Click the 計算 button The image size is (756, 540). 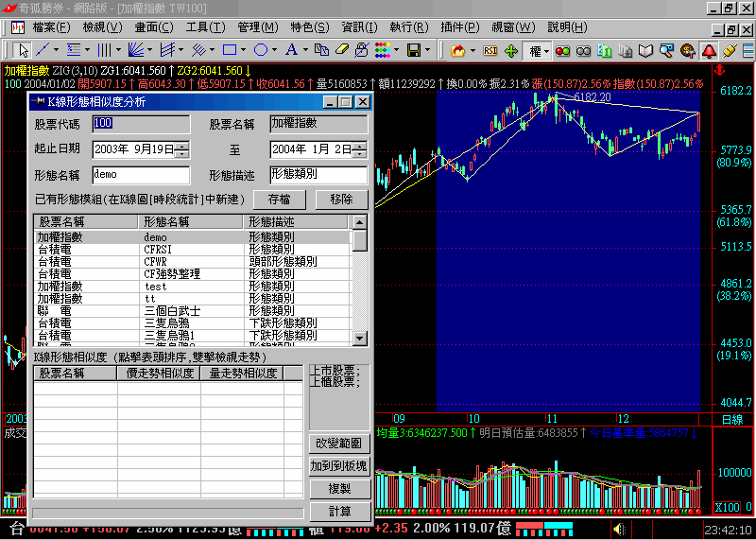point(339,512)
